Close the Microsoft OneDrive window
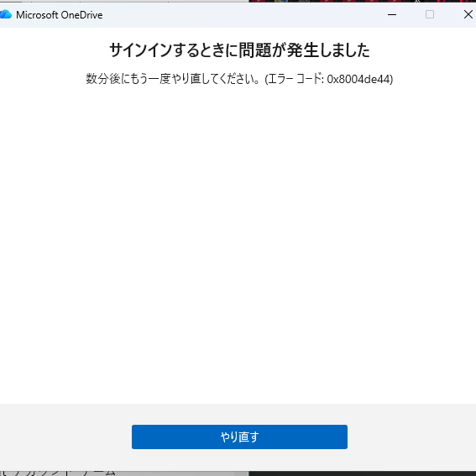 coord(468,14)
